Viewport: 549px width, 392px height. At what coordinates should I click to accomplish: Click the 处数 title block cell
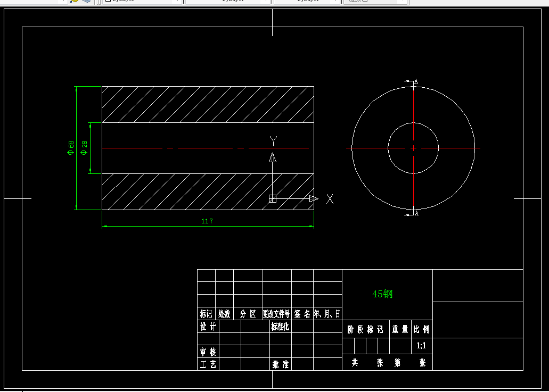coord(224,314)
